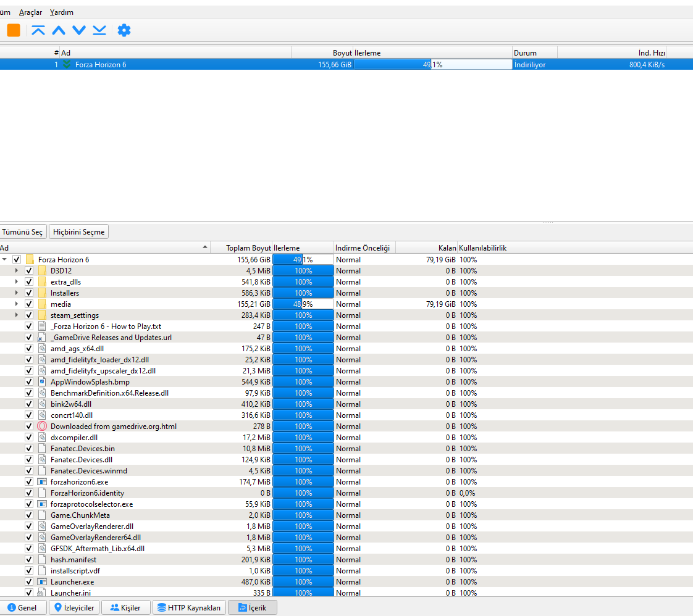The width and height of the screenshot is (693, 616).
Task: Move torrent up in queue
Action: (59, 30)
